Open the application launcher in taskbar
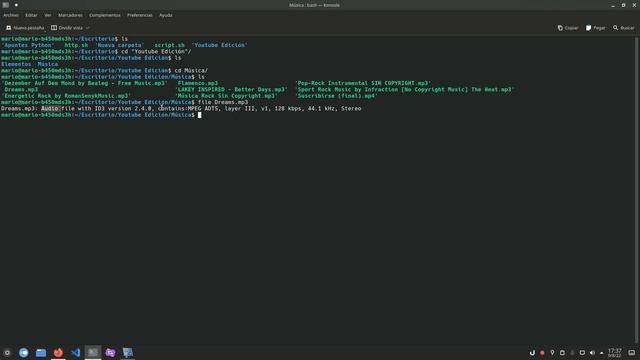640x360 pixels. [7, 353]
